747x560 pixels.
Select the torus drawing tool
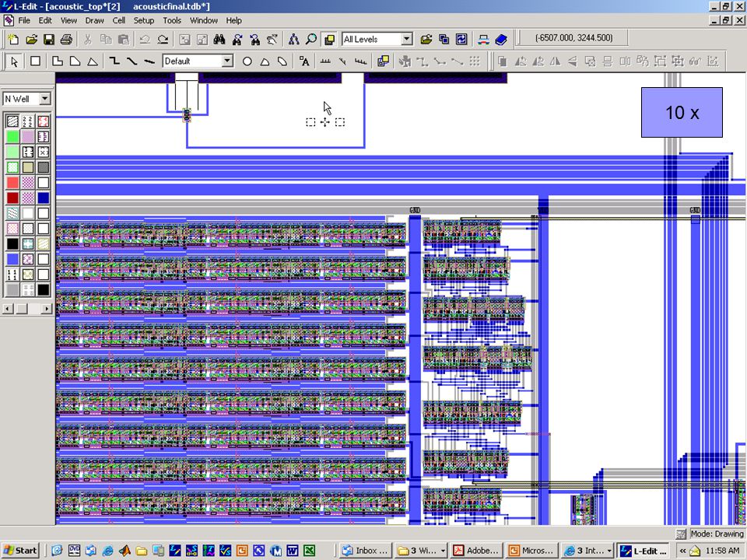point(282,61)
